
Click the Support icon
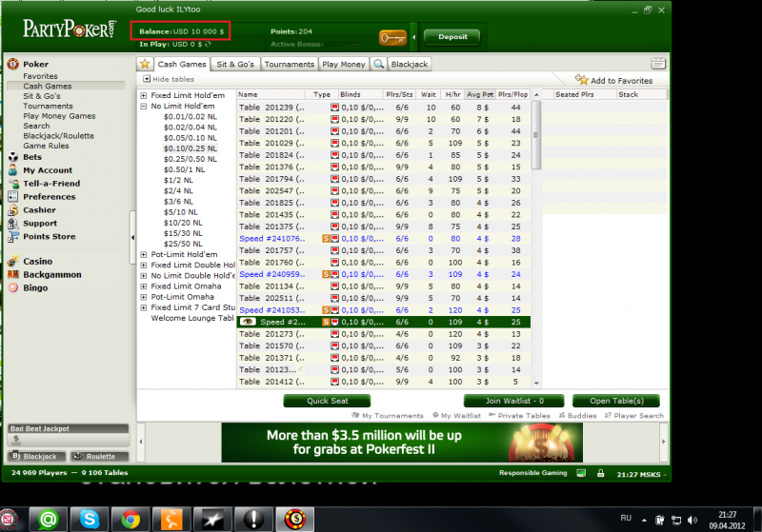click(13, 224)
